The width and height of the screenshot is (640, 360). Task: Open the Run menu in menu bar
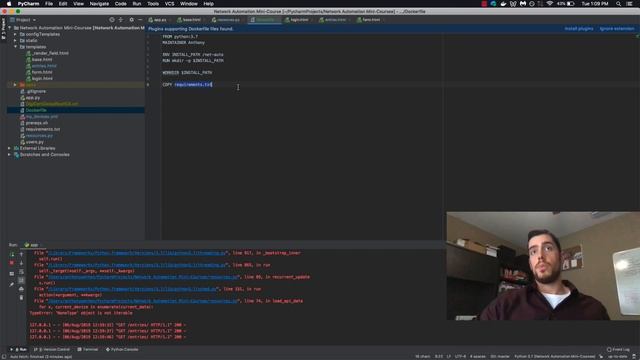point(137,4)
